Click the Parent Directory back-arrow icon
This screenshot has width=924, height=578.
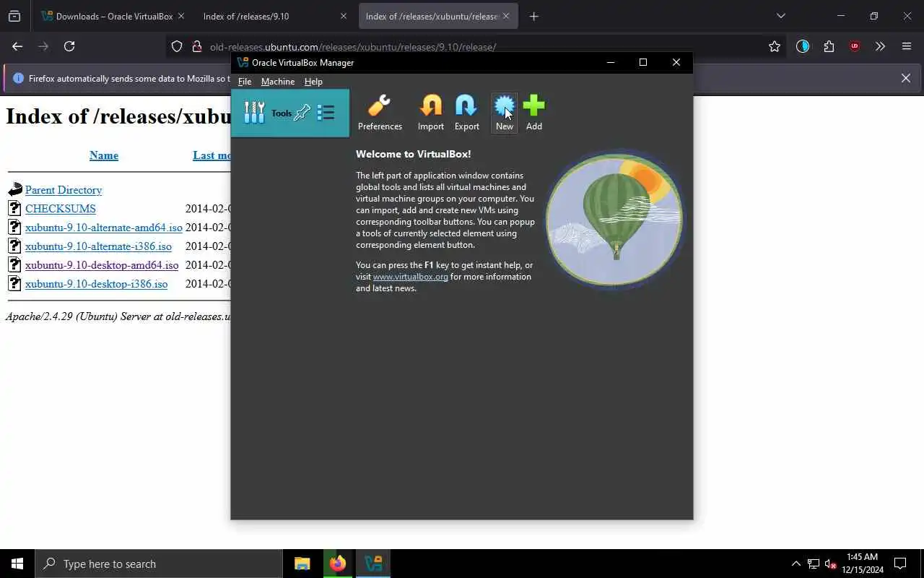pyautogui.click(x=15, y=190)
